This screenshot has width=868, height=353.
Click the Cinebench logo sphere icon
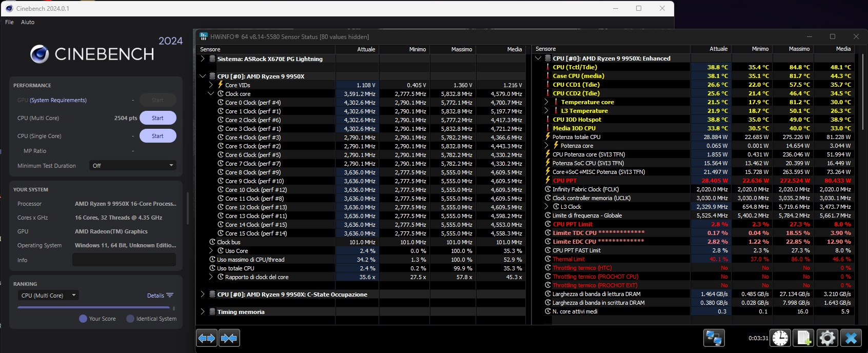click(x=40, y=54)
